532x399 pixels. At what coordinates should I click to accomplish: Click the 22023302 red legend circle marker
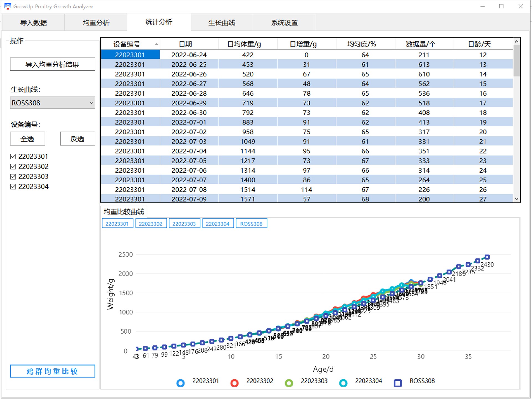tap(234, 383)
